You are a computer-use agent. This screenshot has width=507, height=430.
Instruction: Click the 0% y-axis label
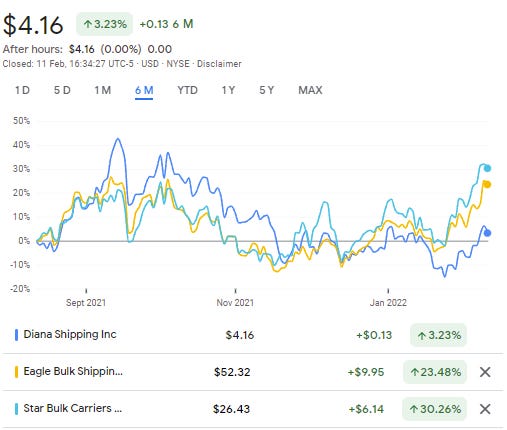(24, 240)
